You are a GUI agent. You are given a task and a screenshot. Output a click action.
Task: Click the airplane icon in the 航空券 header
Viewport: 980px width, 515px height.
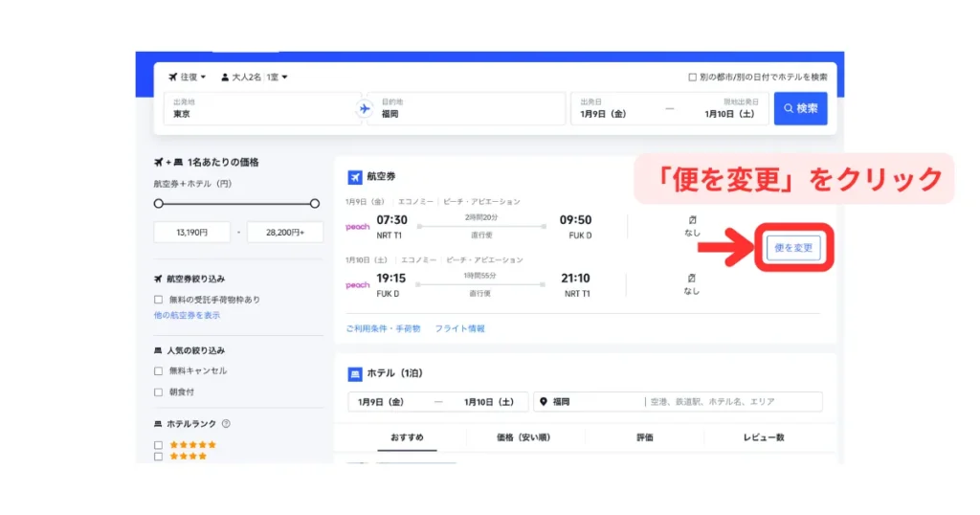[355, 177]
